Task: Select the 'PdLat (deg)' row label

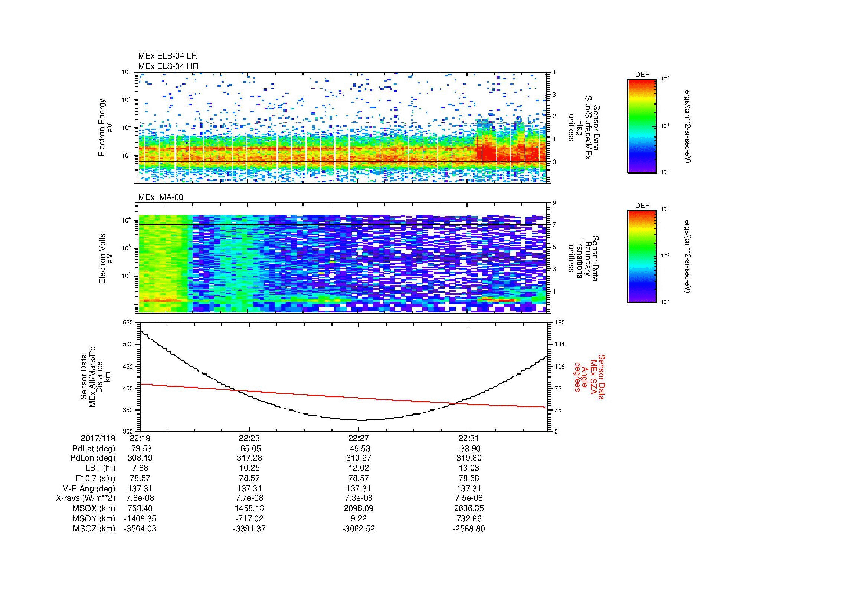Action: coord(94,449)
